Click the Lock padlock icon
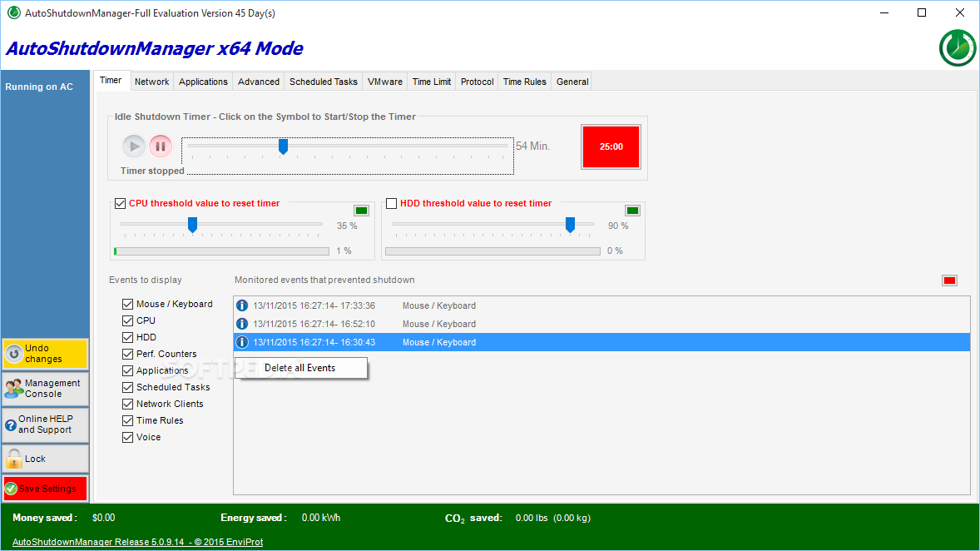The height and width of the screenshot is (551, 980). point(14,459)
